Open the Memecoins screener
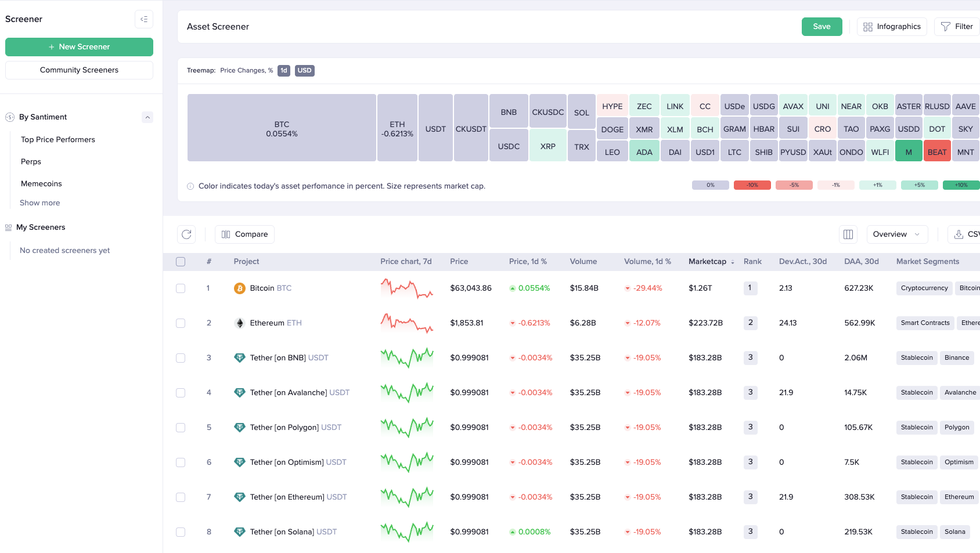 click(41, 184)
